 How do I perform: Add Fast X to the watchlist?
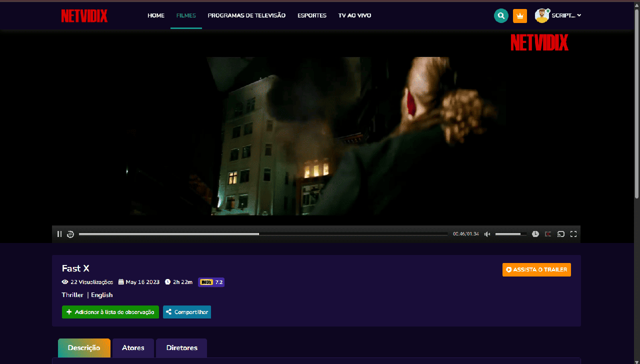pos(110,312)
